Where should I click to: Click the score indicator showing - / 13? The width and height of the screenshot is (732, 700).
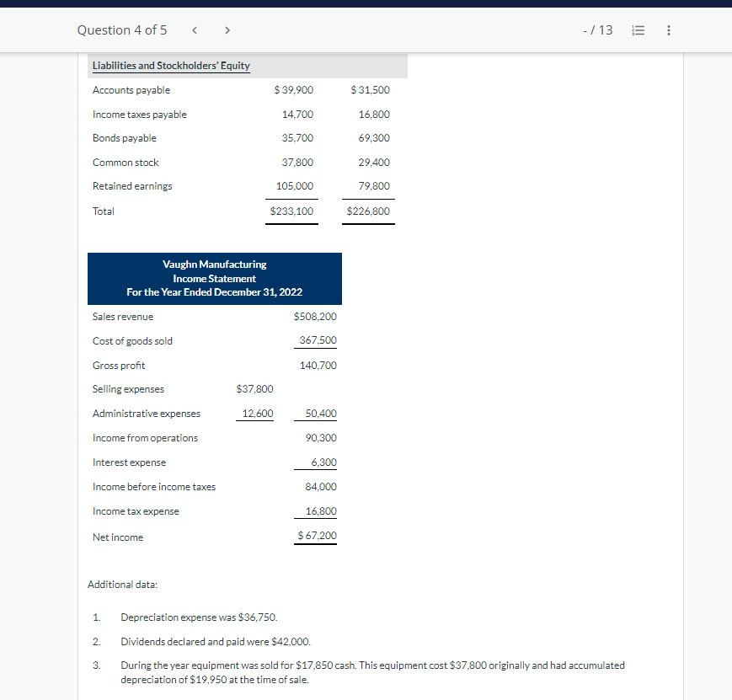(x=598, y=29)
